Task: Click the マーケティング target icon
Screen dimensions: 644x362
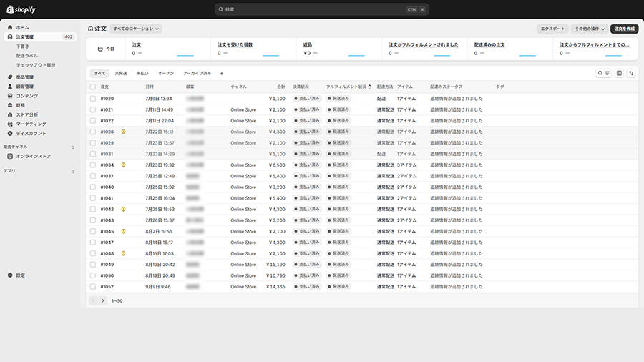Action: click(x=10, y=124)
